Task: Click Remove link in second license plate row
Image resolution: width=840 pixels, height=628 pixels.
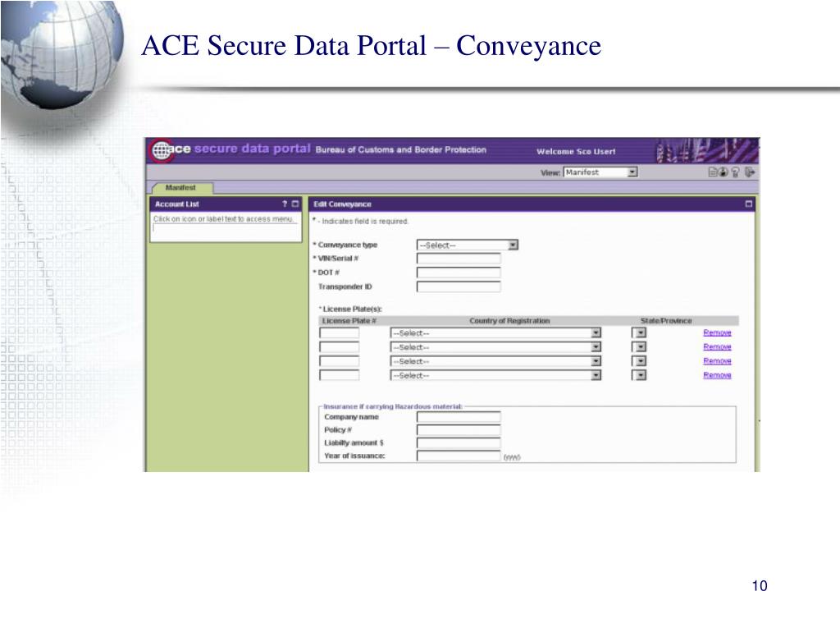Action: tap(717, 346)
